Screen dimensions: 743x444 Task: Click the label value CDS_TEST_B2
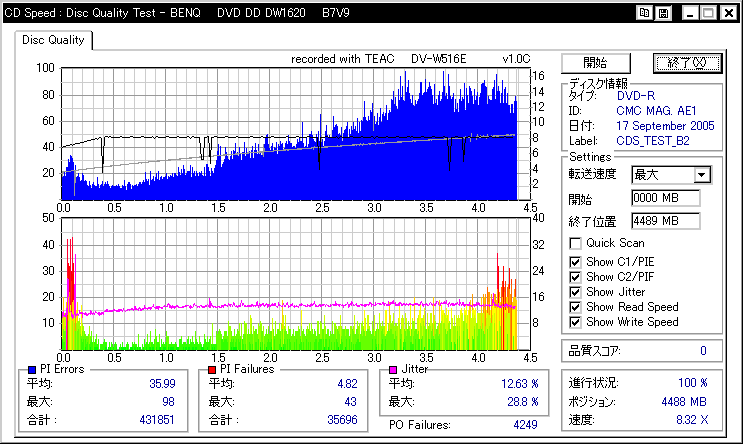click(652, 141)
